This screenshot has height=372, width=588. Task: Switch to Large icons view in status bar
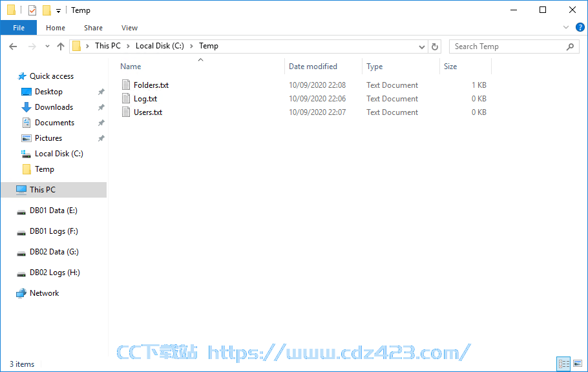[x=578, y=364]
